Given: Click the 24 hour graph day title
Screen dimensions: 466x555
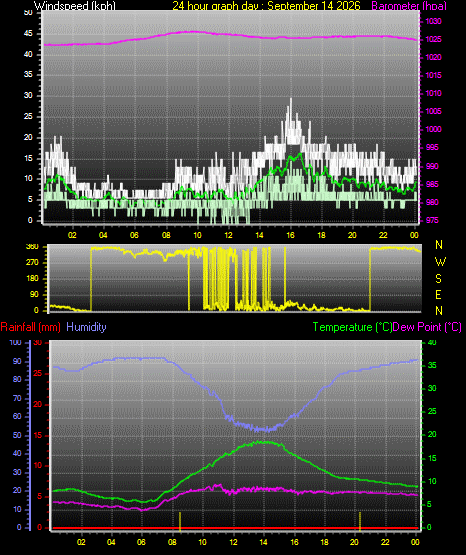Looking at the screenshot, I should (x=266, y=6).
